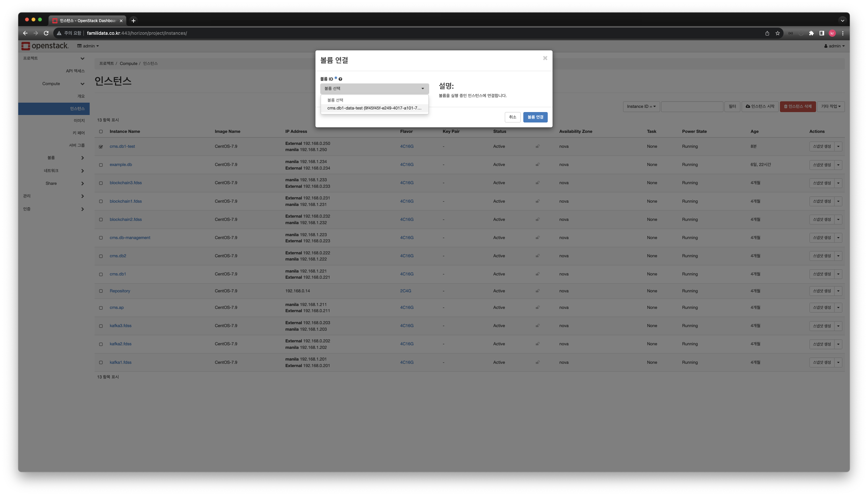Open the 인스턴스 sidebar menu item

click(77, 109)
